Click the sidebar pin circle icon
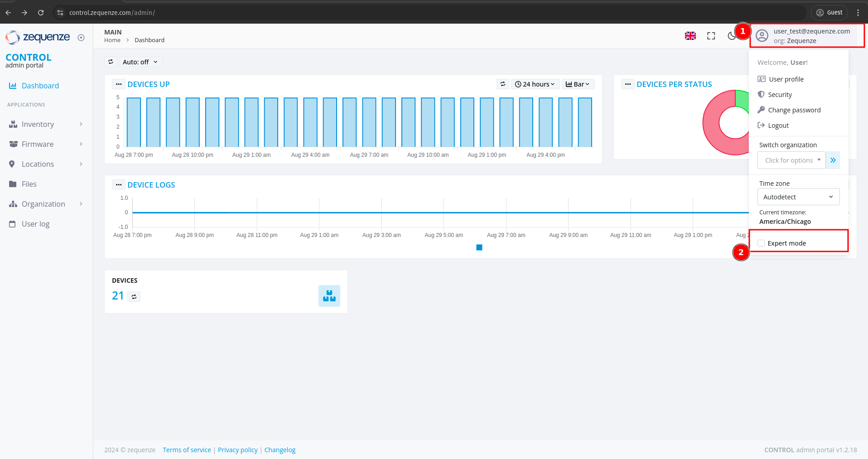The width and height of the screenshot is (868, 459). click(x=81, y=38)
